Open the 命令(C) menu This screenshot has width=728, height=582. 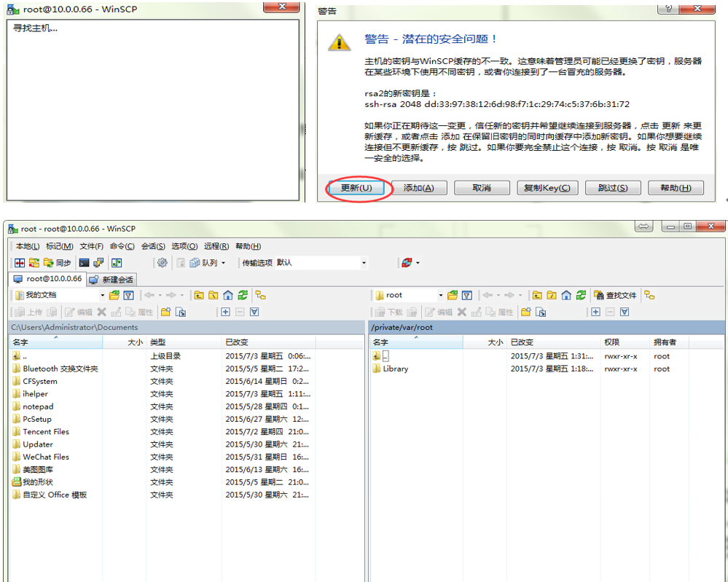click(x=122, y=246)
